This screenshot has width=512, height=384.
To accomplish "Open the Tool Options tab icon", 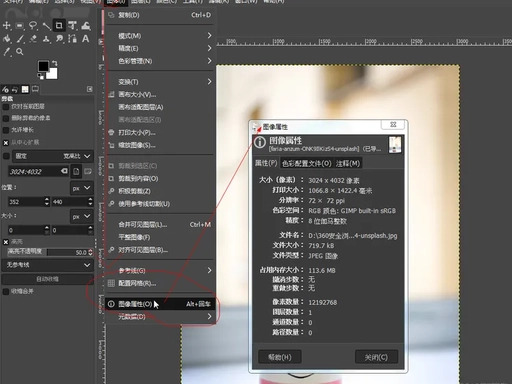I will point(5,89).
